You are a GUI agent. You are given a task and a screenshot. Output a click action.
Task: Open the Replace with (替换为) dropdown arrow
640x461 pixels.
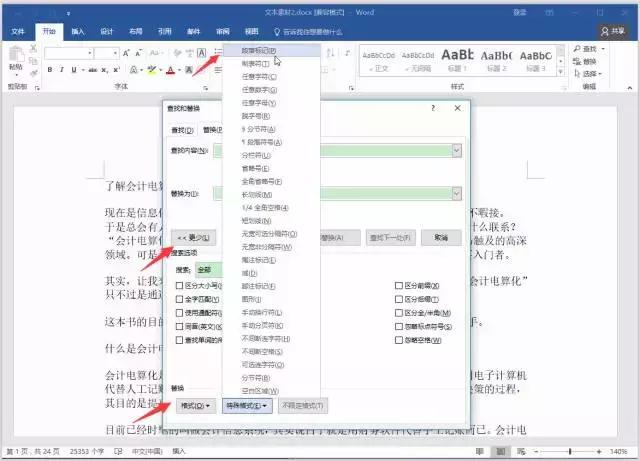(x=457, y=193)
